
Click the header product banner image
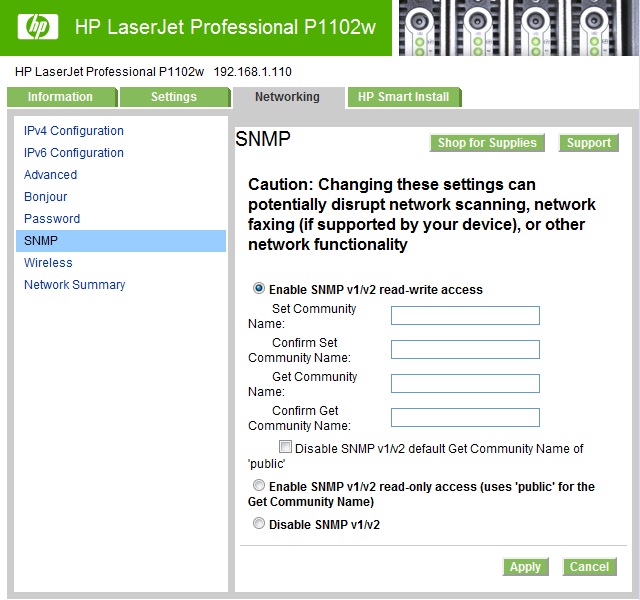(x=519, y=28)
